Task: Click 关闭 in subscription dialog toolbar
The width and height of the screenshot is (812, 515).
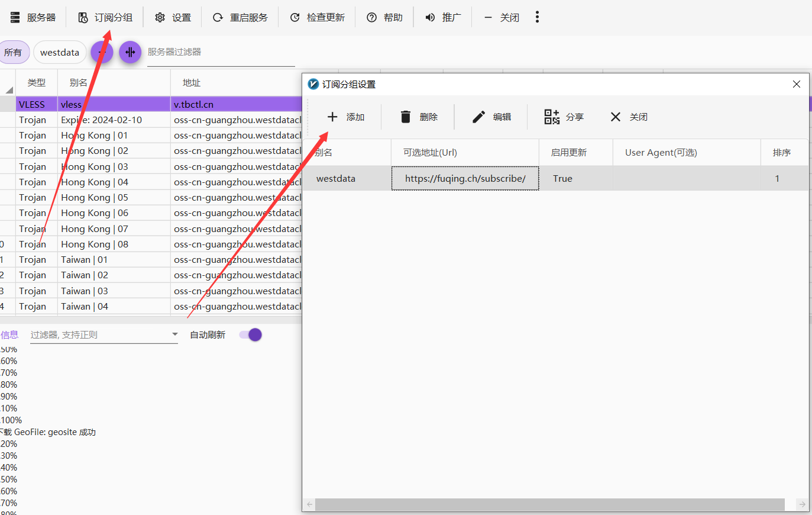Action: 629,117
